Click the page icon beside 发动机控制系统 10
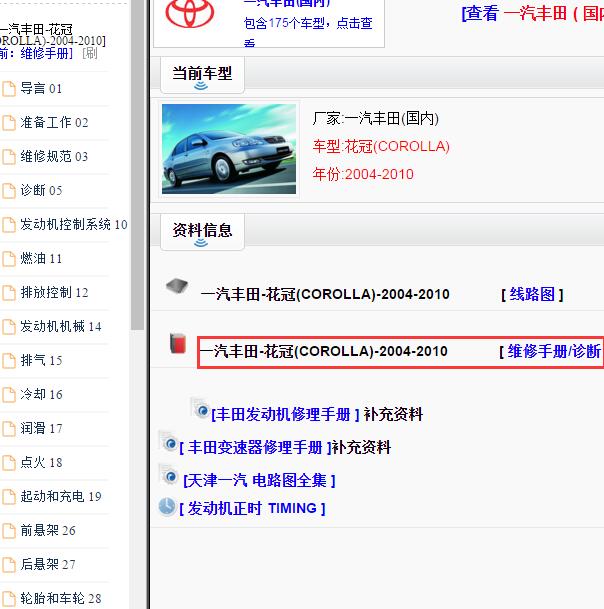Viewport: 604px width, 609px height. [x=9, y=225]
